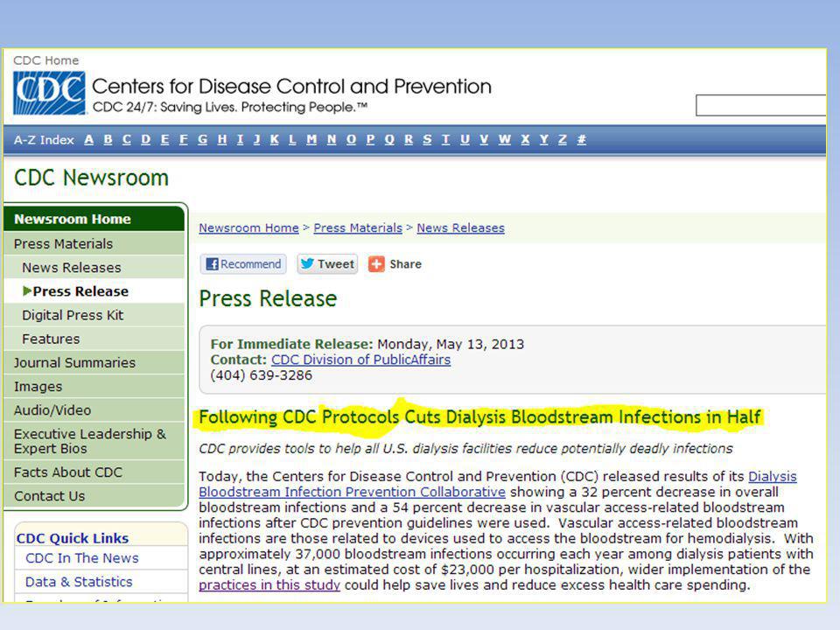Select letter U in A-Z Index
The width and height of the screenshot is (840, 630).
click(465, 140)
